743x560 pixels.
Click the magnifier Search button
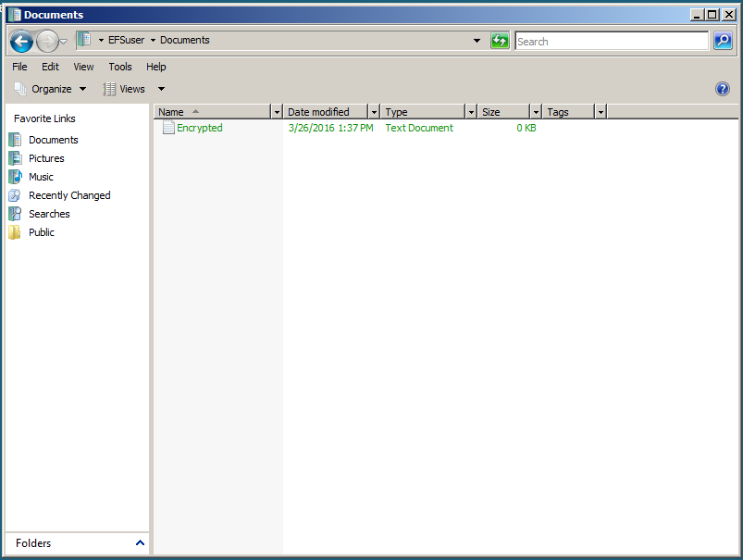click(723, 41)
